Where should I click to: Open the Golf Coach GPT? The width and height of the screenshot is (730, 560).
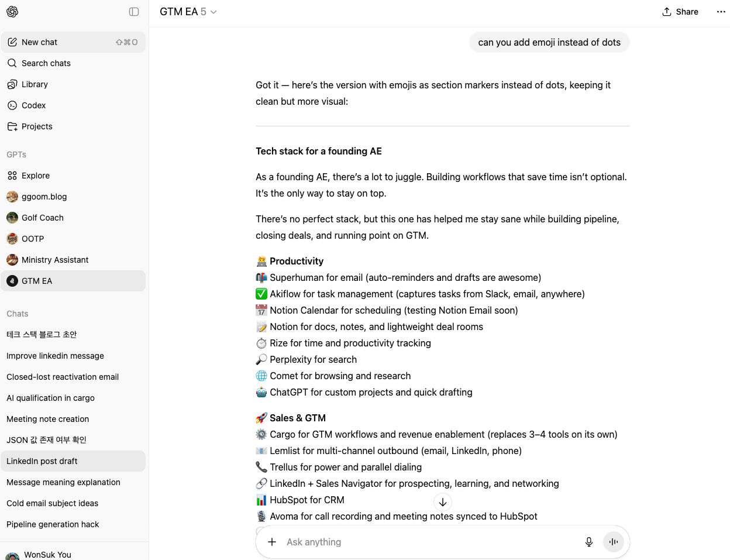[42, 218]
